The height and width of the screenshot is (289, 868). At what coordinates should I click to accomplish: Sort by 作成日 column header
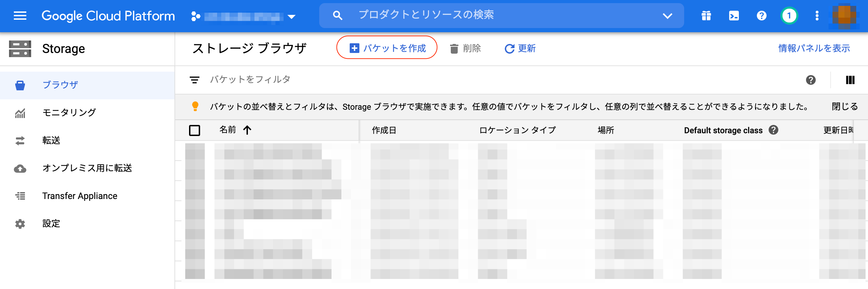(x=384, y=130)
